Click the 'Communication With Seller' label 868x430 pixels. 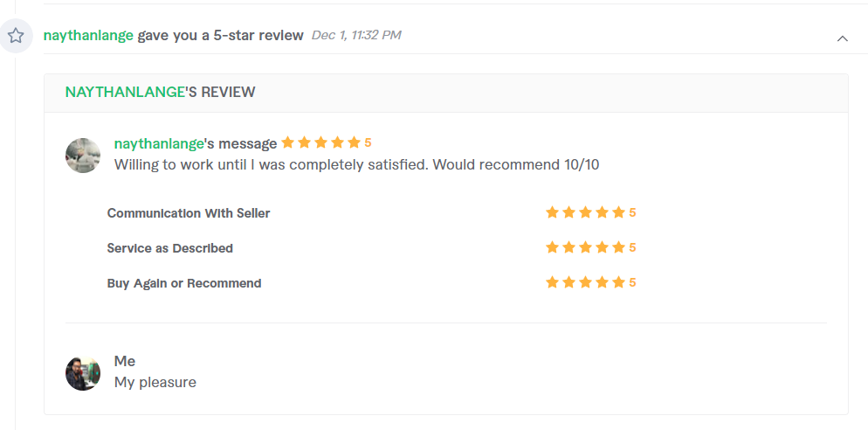pos(189,213)
